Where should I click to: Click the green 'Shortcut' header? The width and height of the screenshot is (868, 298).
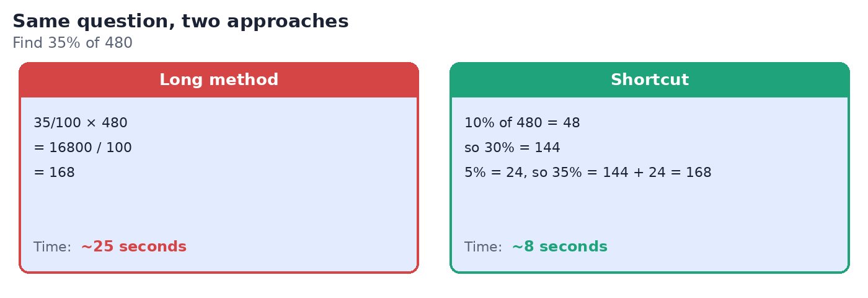(650, 80)
